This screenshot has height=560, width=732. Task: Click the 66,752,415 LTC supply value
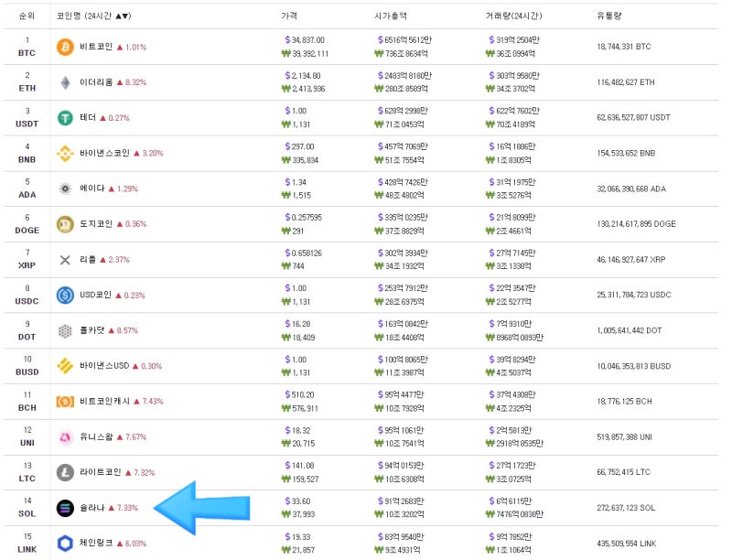coord(624,472)
